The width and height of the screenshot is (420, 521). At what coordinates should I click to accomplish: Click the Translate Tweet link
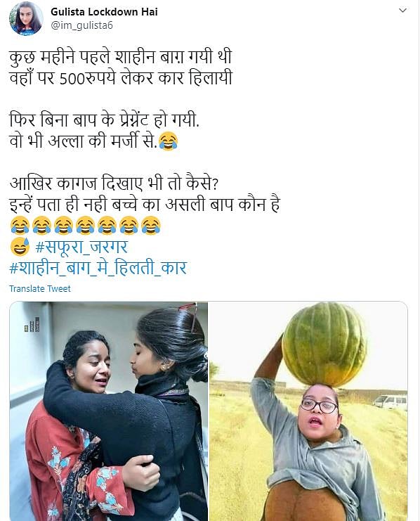[x=40, y=289]
